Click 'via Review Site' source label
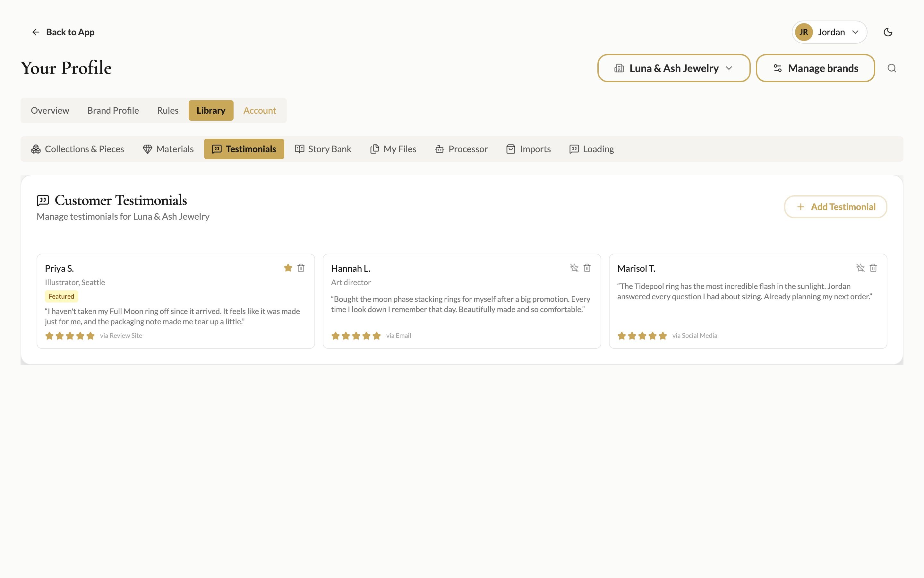This screenshot has height=578, width=924. click(121, 336)
